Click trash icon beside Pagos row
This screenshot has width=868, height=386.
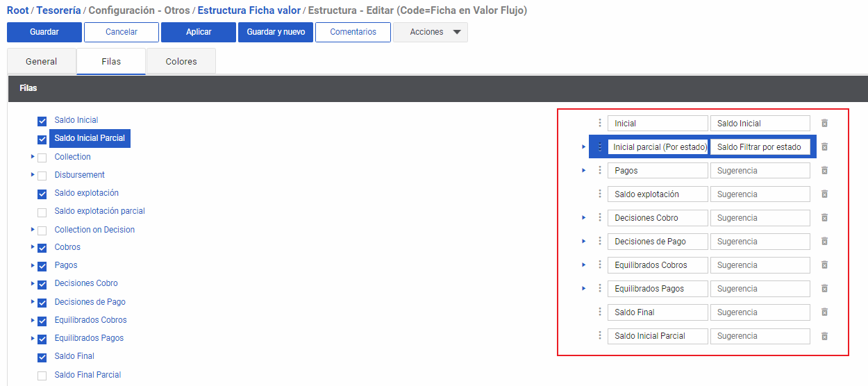[824, 171]
